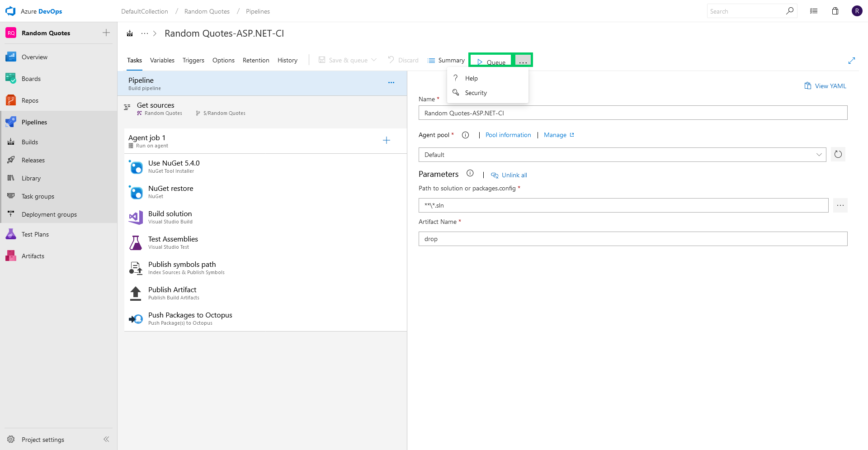Click Random Quotes in the breadcrumb
868x450 pixels.
pos(207,11)
